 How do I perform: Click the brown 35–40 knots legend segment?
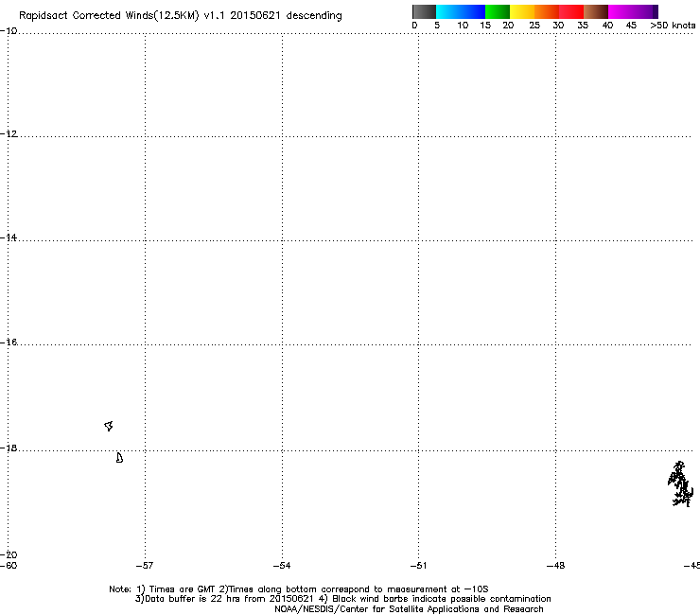[x=596, y=11]
